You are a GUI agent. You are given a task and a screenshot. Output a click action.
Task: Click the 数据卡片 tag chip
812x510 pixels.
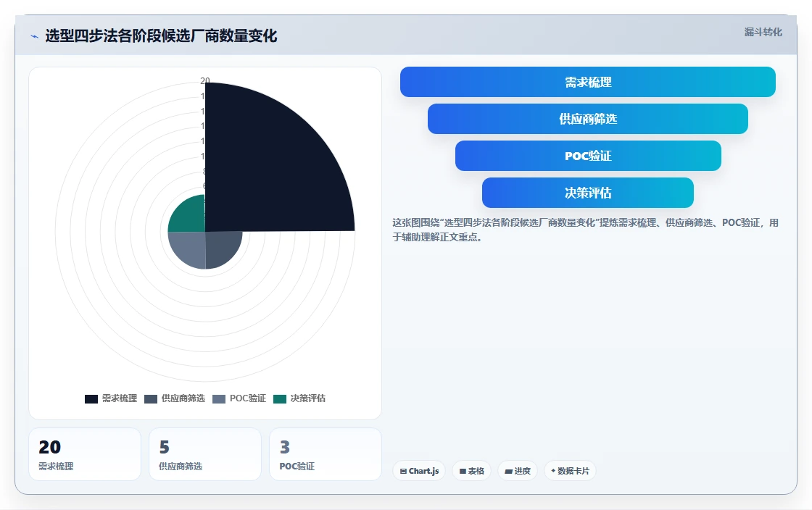point(570,471)
